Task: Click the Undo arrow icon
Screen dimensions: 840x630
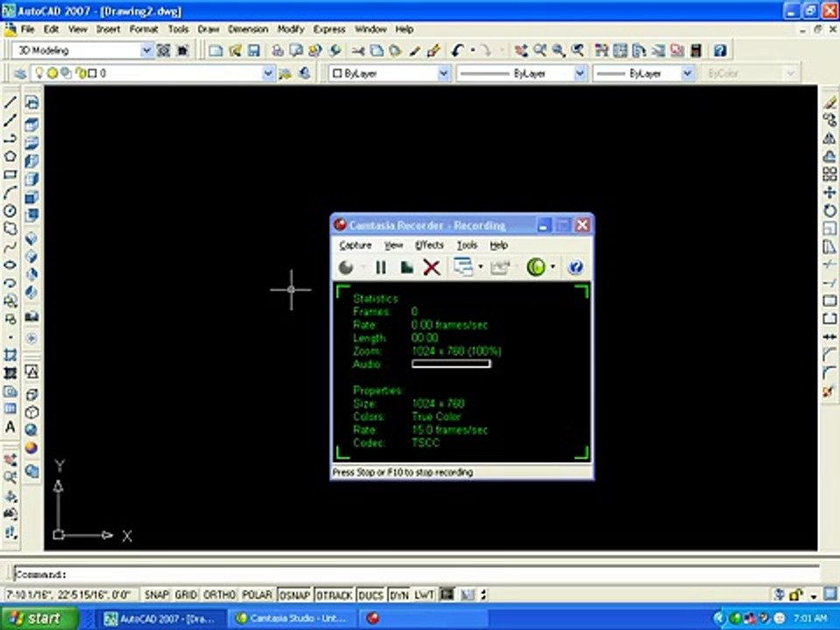Action: coord(457,51)
